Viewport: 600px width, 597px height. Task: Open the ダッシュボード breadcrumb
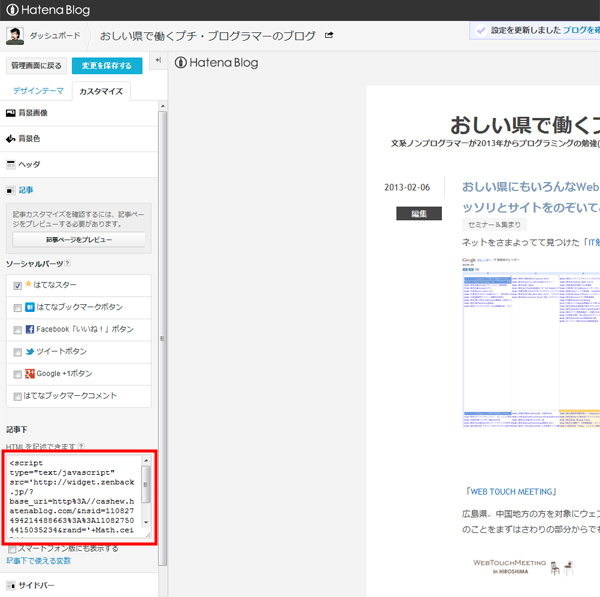tap(55, 36)
